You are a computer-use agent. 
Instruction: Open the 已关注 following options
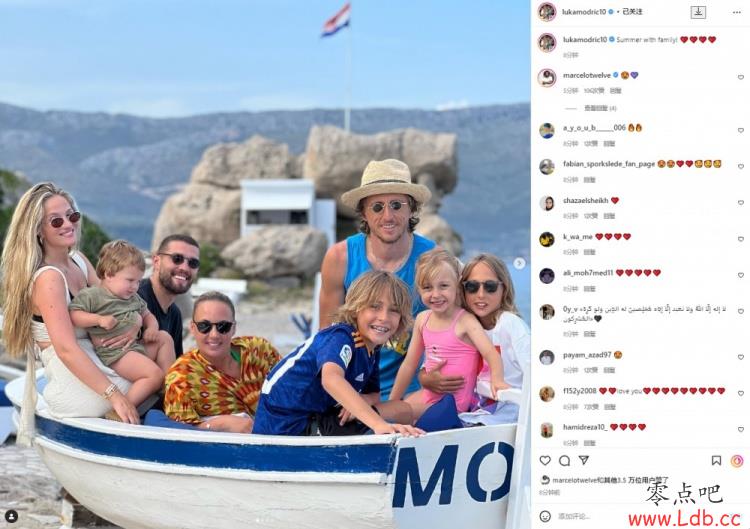[632, 12]
